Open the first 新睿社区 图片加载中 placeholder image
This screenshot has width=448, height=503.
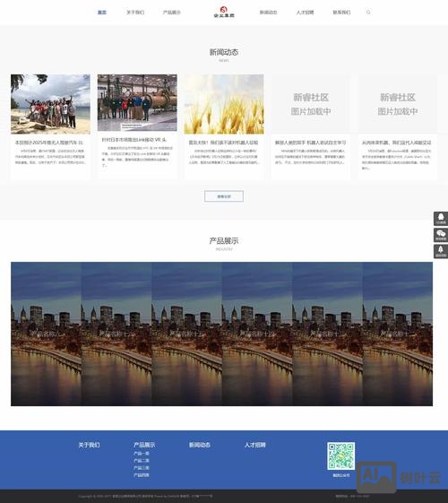(311, 104)
